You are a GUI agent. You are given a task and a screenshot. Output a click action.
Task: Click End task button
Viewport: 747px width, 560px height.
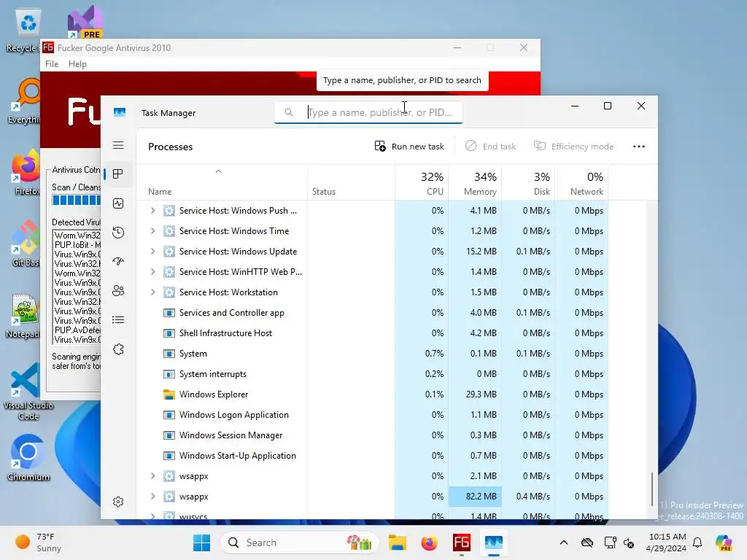491,147
